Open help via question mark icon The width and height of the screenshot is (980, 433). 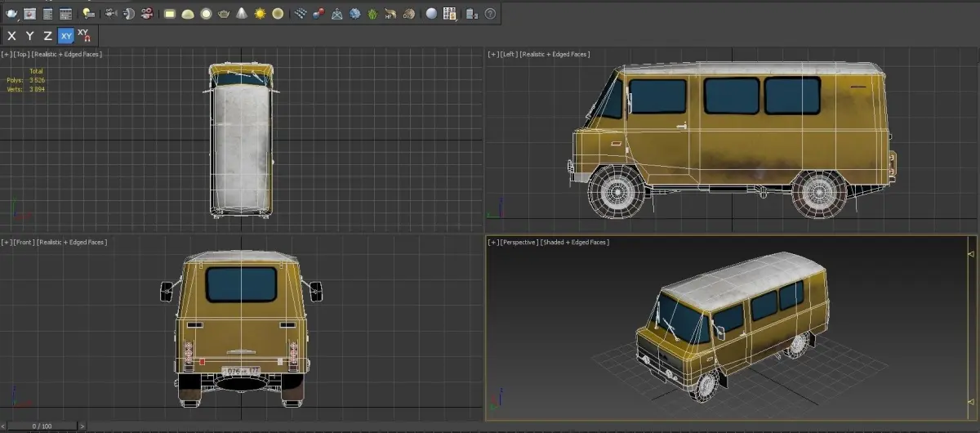pos(490,14)
